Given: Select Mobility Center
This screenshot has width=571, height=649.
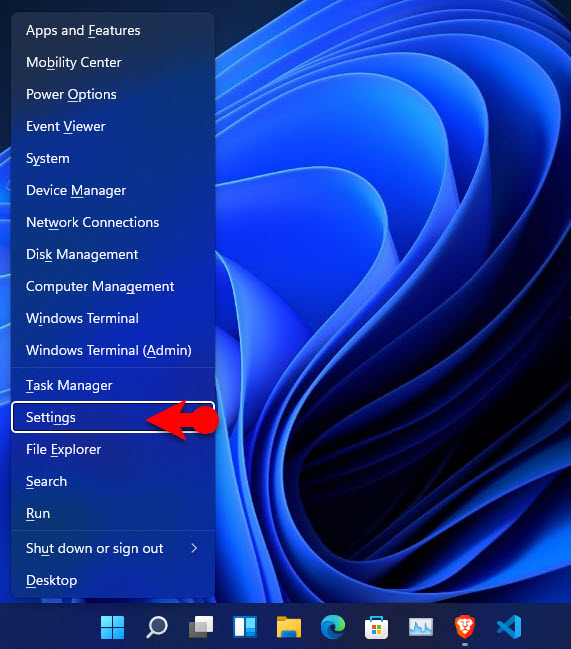Looking at the screenshot, I should coord(113,62).
